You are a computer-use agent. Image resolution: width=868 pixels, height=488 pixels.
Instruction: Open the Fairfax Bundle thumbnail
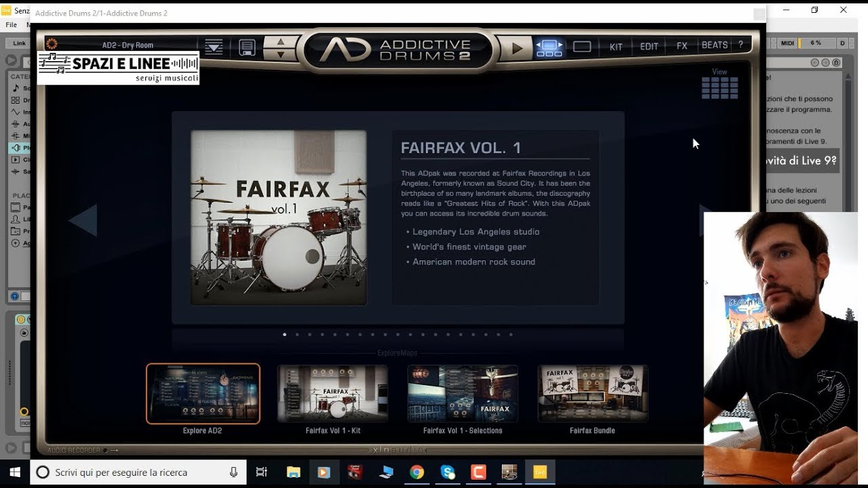(593, 394)
